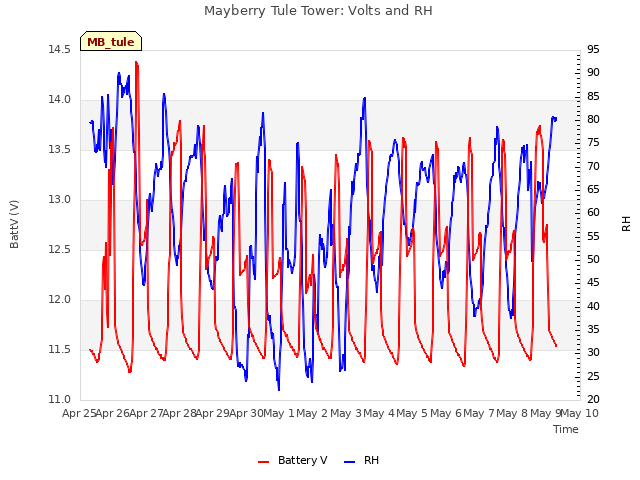Click the May 8 date label
640x480 pixels.
512,414
